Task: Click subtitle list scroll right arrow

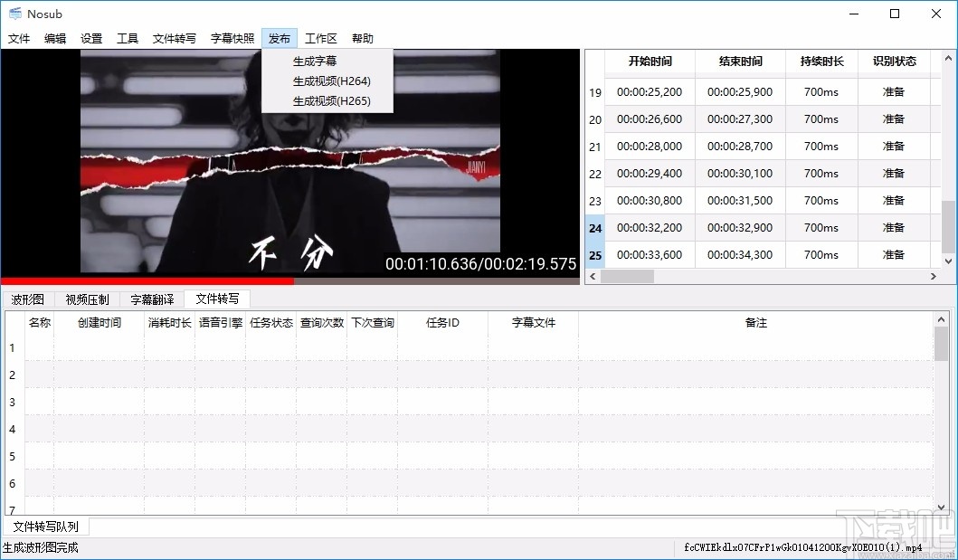Action: [933, 277]
